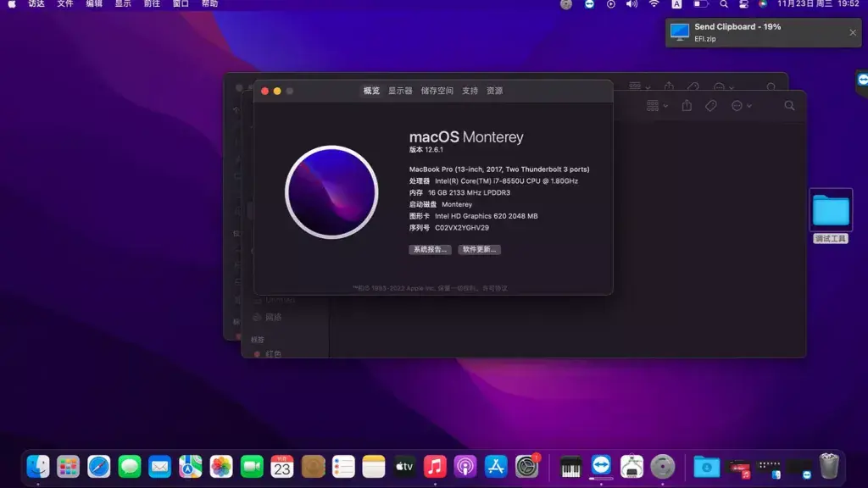The height and width of the screenshot is (488, 868).
Task: Click the search icon in Finder toolbar
Action: (x=789, y=105)
